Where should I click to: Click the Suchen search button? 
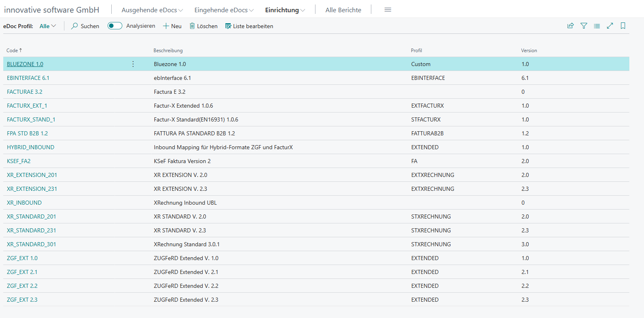[85, 26]
